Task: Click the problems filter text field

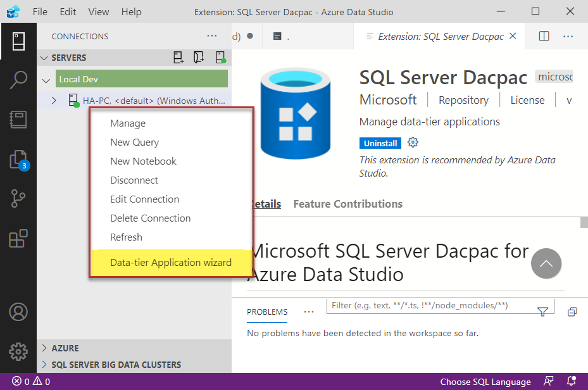Action: 430,306
